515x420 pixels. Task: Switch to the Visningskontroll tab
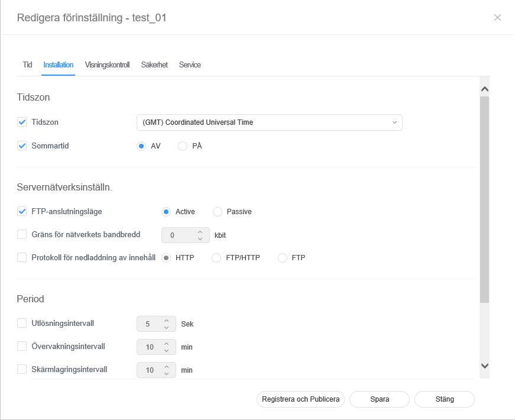[x=107, y=65]
